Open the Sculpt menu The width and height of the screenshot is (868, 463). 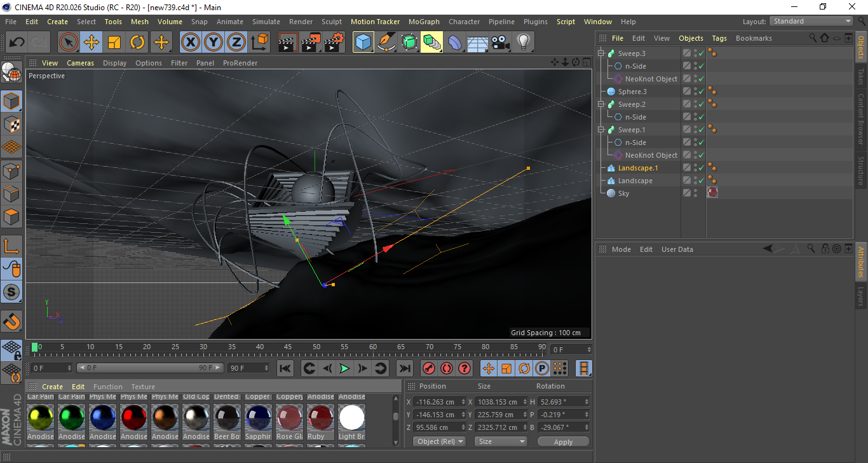(x=332, y=22)
